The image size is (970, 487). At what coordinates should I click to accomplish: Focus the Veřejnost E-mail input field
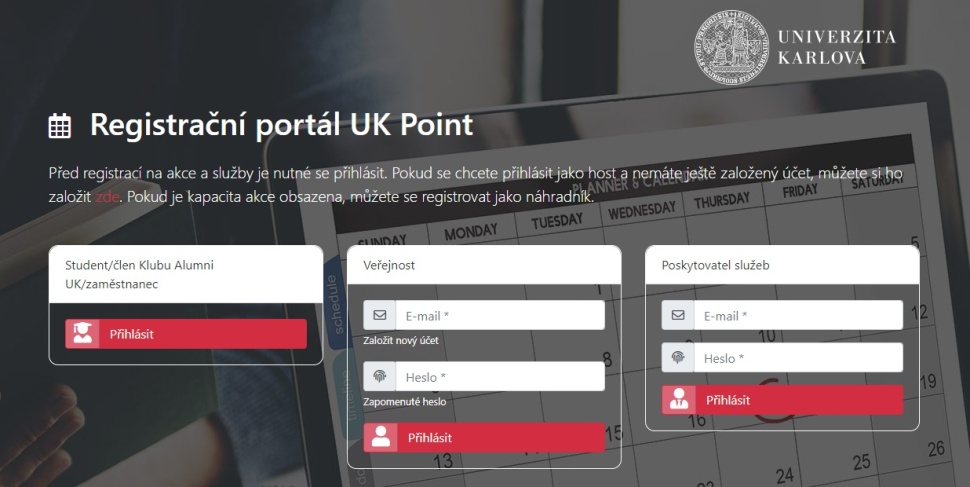500,316
